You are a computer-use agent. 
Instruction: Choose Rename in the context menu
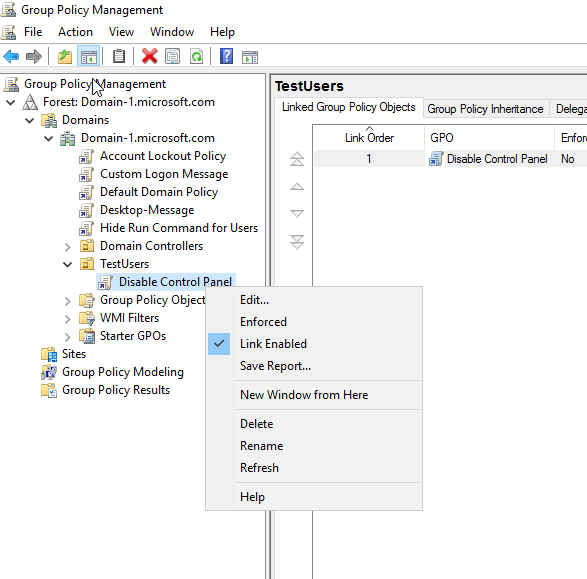tap(261, 446)
